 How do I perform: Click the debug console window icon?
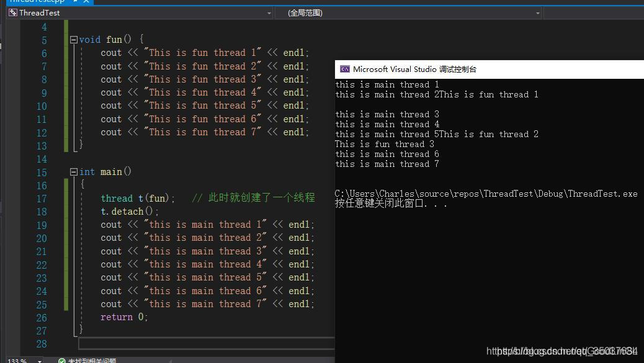click(344, 69)
